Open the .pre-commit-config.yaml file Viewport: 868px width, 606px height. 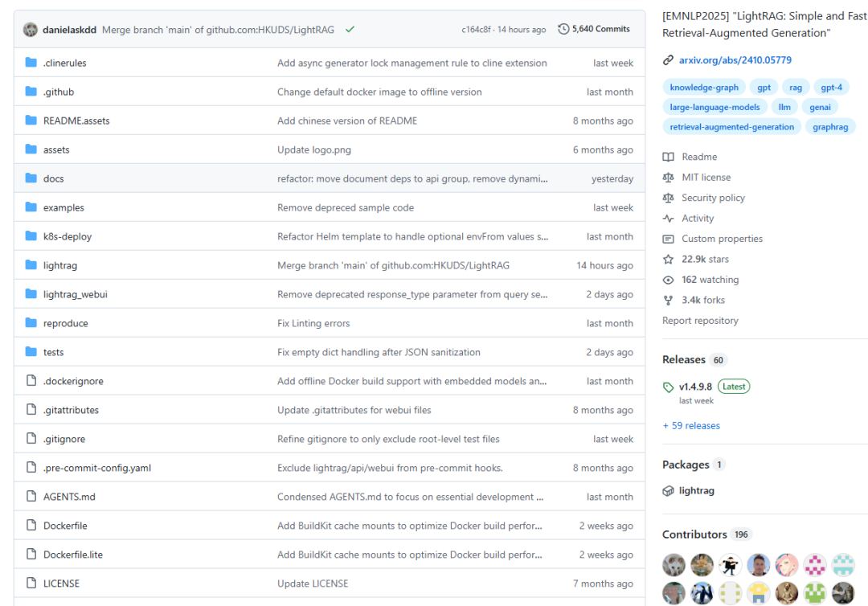[97, 468]
